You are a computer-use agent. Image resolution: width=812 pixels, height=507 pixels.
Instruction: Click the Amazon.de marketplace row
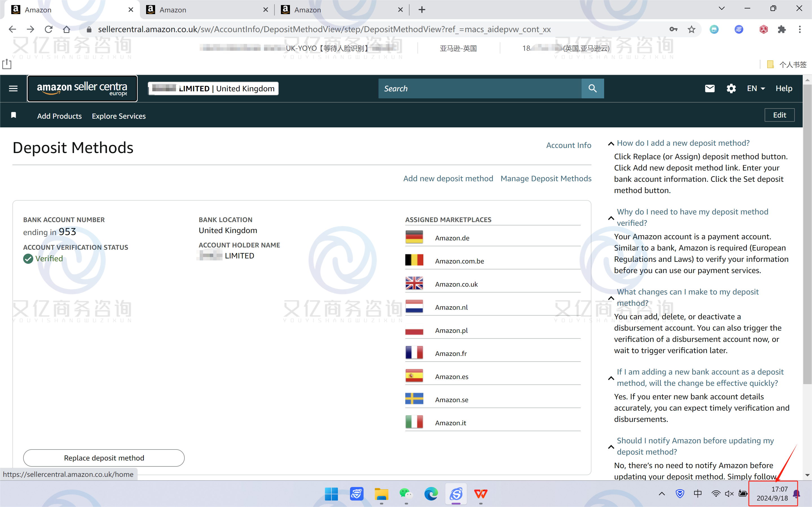(x=492, y=237)
